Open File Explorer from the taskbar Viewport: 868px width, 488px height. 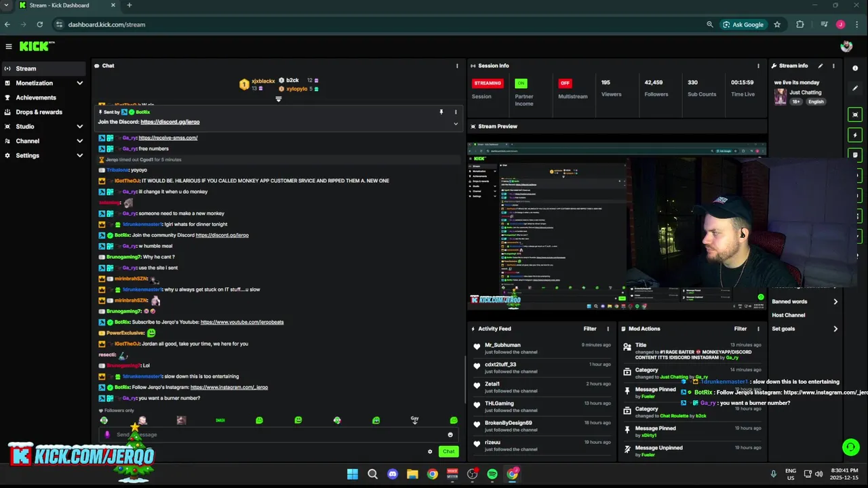412,474
